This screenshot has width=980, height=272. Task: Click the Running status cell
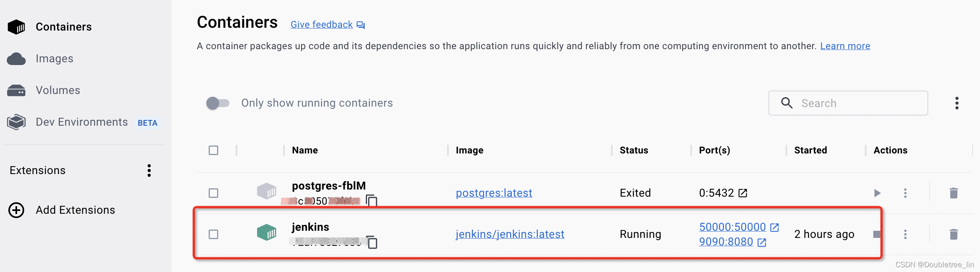[x=640, y=234]
